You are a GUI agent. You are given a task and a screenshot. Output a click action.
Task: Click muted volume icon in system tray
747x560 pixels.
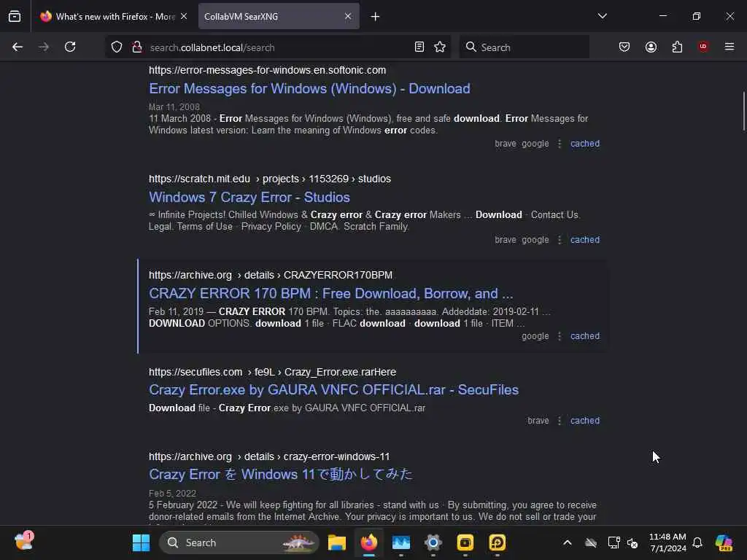click(632, 542)
